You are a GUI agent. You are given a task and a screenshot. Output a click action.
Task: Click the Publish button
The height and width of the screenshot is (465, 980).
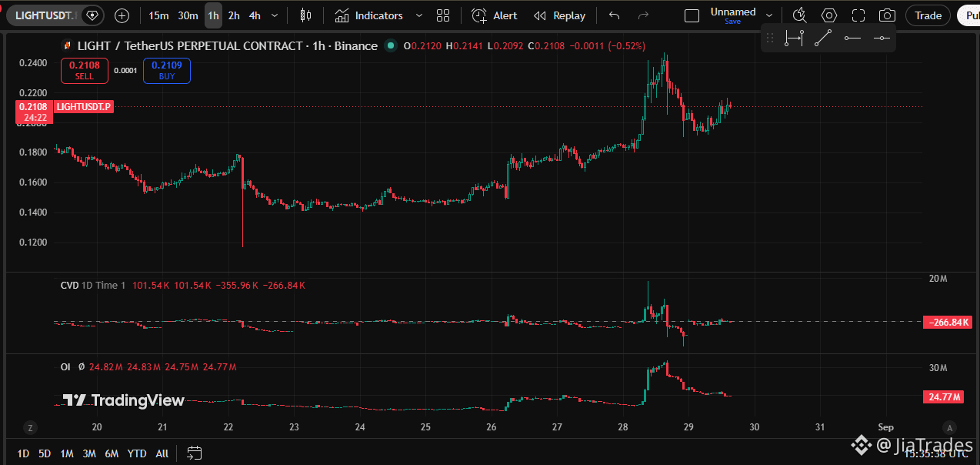click(x=969, y=15)
